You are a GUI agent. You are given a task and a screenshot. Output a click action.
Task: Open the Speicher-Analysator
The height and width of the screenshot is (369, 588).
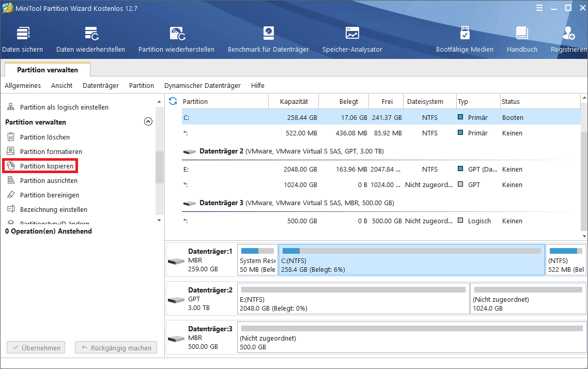tap(352, 40)
